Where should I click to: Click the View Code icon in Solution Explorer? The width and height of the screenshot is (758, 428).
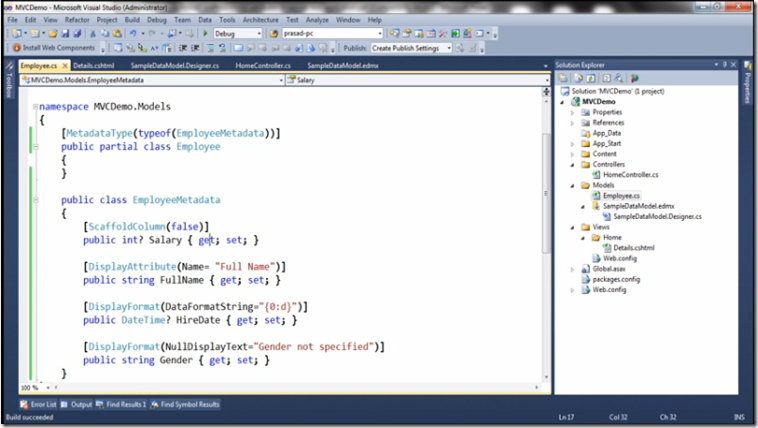[x=607, y=78]
